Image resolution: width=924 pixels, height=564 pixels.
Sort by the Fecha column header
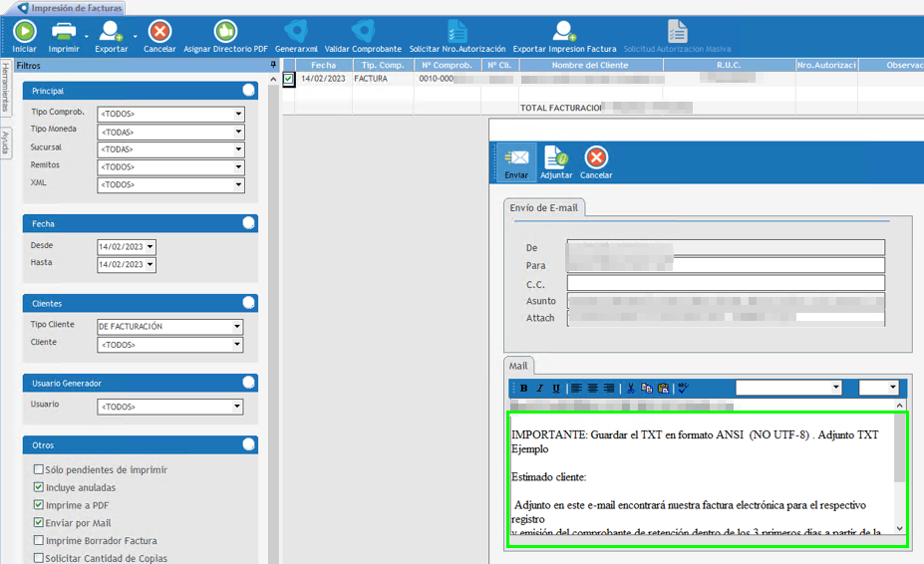[324, 65]
